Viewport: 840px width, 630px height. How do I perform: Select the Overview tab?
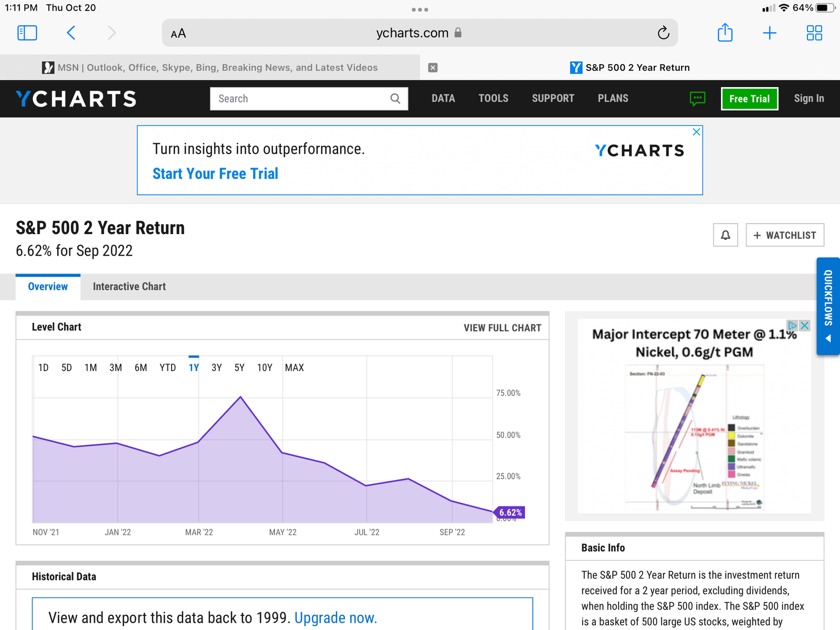pyautogui.click(x=48, y=287)
